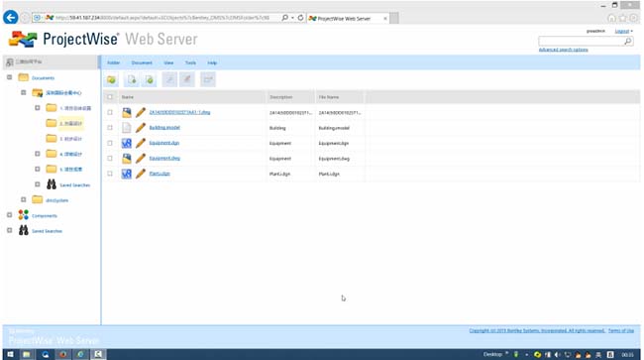Click the search magnifier in the ProjectWise search box
Image resolution: width=644 pixels, height=360 pixels.
click(x=627, y=41)
